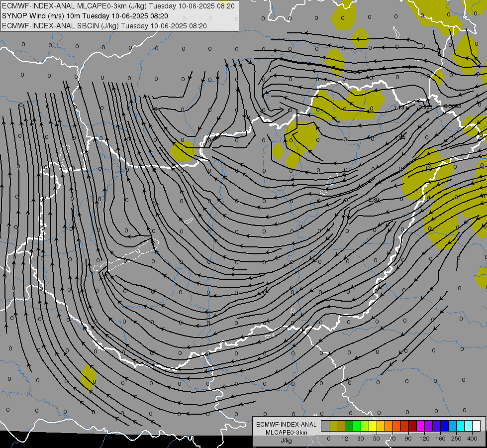Click the legend tick value 120
The image size is (487, 448).
click(424, 439)
